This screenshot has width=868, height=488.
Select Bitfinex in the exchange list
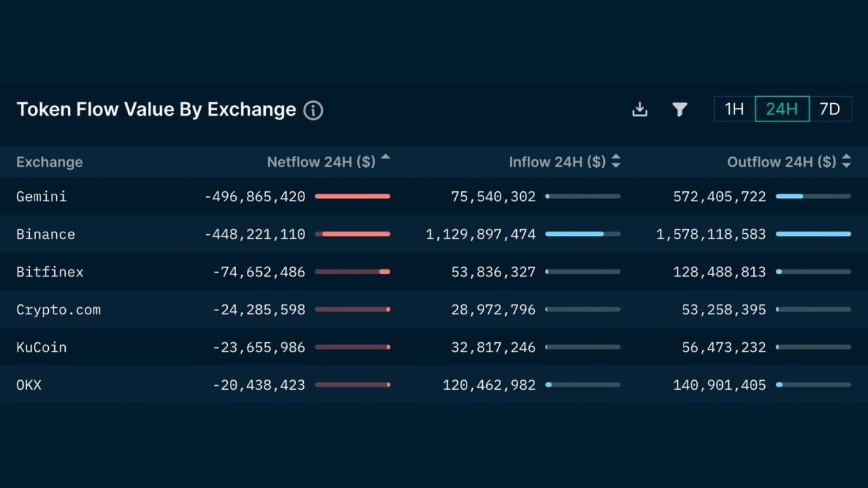(x=50, y=272)
